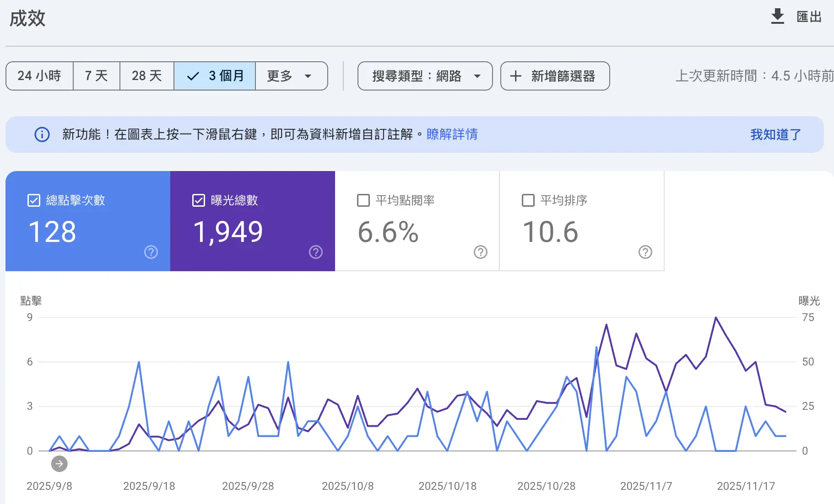This screenshot has width=834, height=504.
Task: Open the help icon on 平均點閱率 card
Action: click(480, 252)
